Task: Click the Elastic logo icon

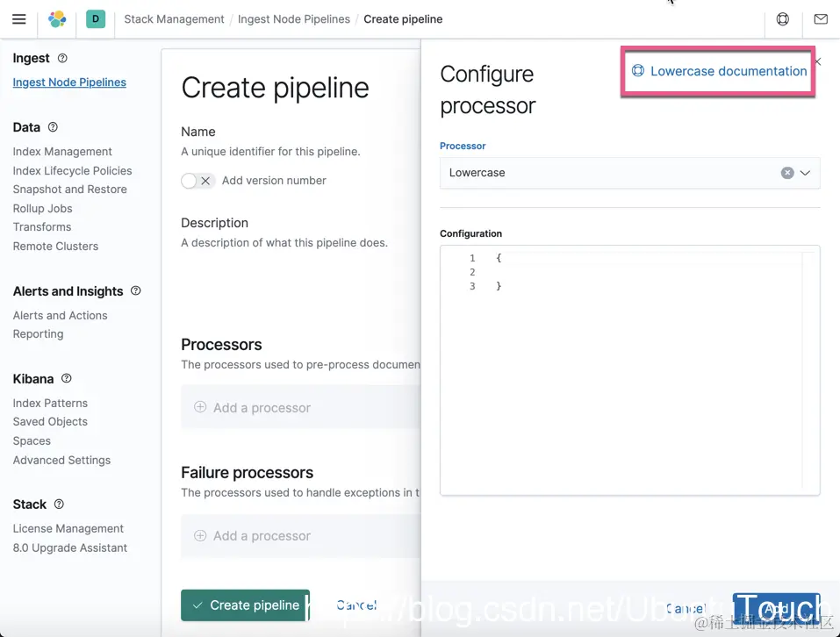Action: pyautogui.click(x=57, y=19)
